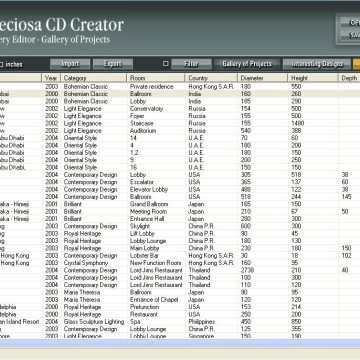Sort by the Diameter column header
360x360 pixels.
263,78
